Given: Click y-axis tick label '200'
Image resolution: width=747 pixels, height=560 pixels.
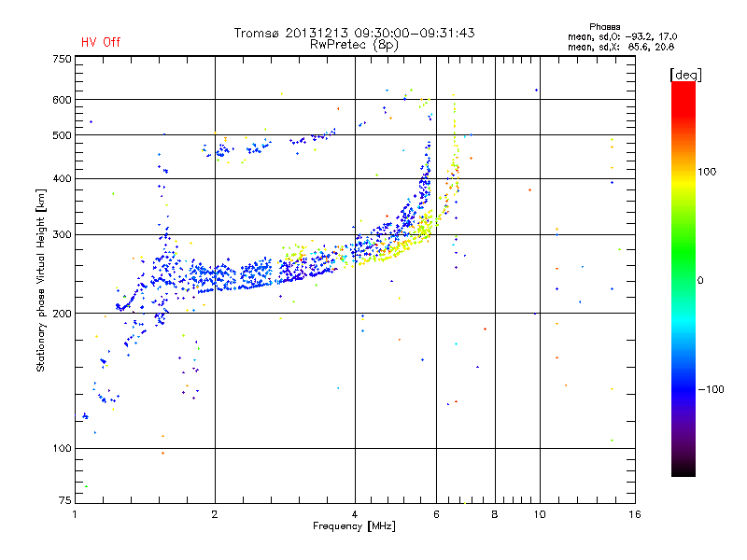Looking at the screenshot, I should point(62,314).
